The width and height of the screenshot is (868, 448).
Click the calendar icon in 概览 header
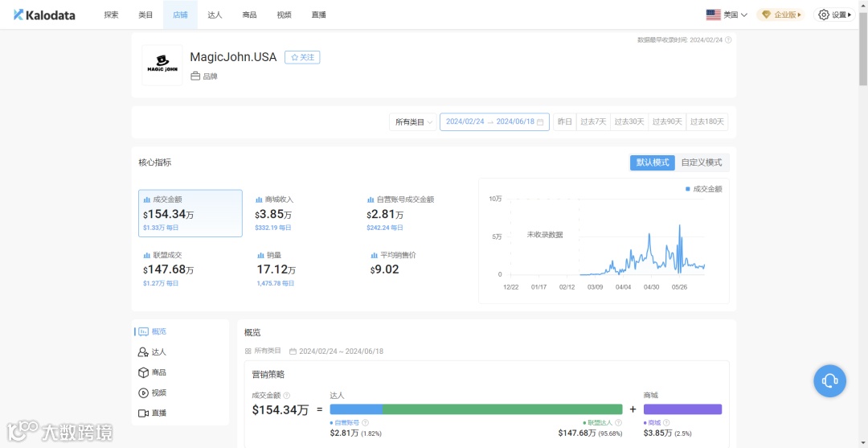(293, 351)
